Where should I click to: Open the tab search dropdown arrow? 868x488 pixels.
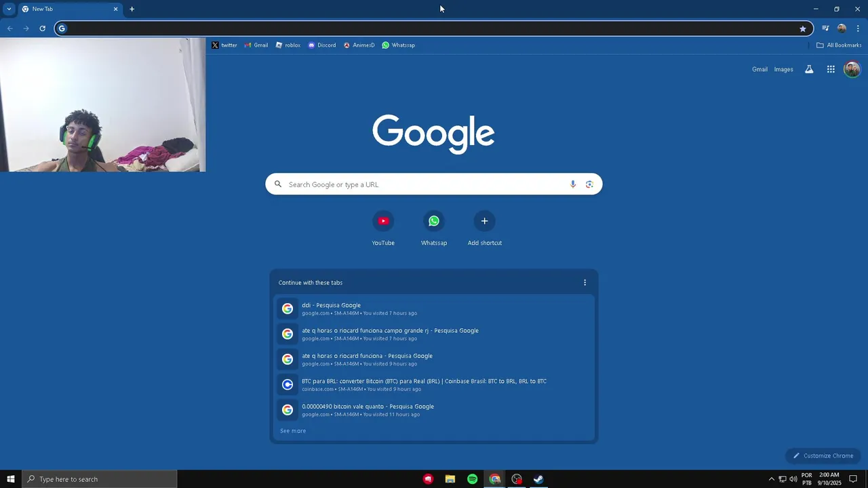pyautogui.click(x=9, y=9)
